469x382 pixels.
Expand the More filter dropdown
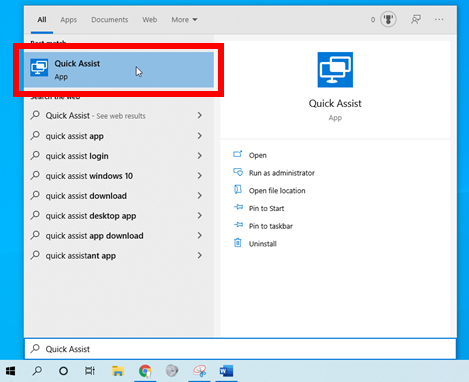[184, 20]
